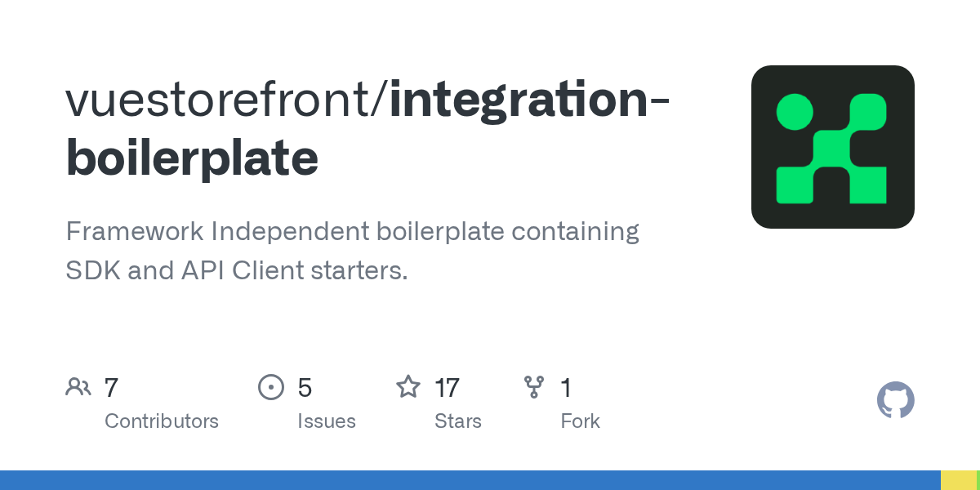Select the Stars label
The image size is (980, 490).
coord(457,421)
